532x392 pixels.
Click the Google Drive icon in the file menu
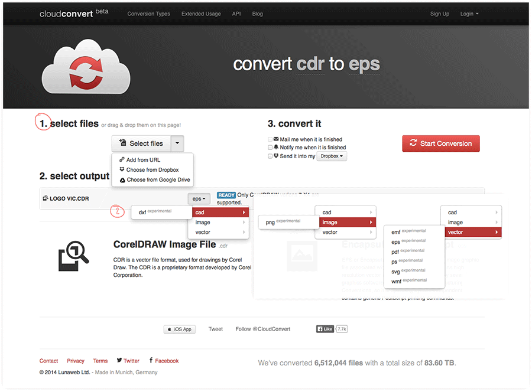122,180
